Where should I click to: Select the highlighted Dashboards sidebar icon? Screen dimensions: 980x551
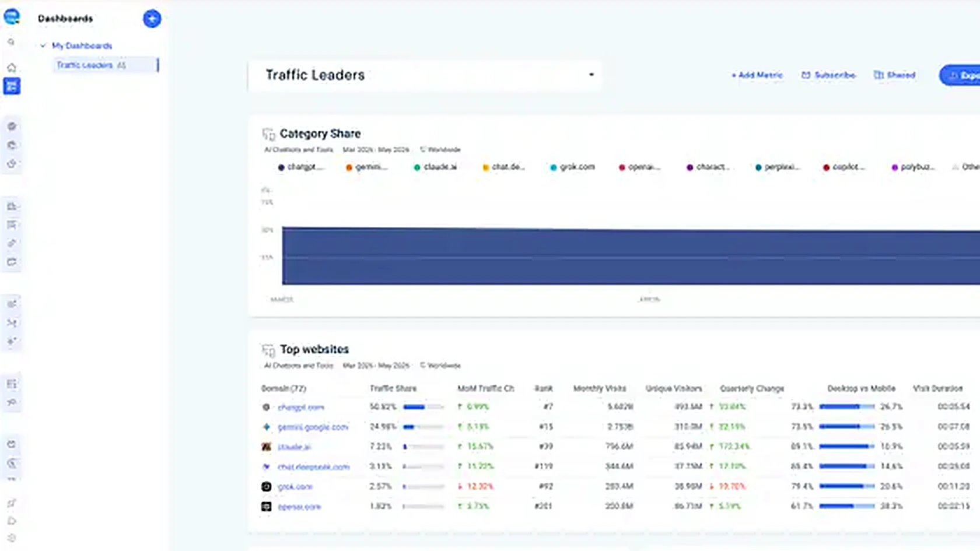point(12,86)
